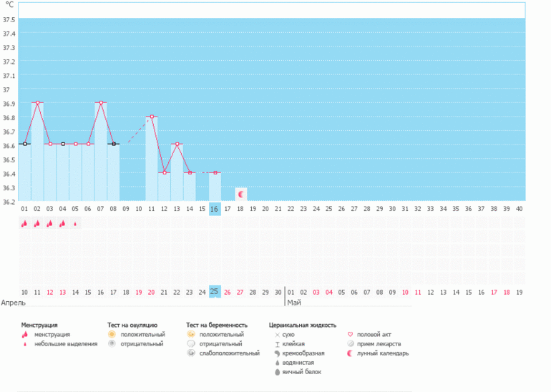Click the Май month label
The image size is (551, 392).
293,303
